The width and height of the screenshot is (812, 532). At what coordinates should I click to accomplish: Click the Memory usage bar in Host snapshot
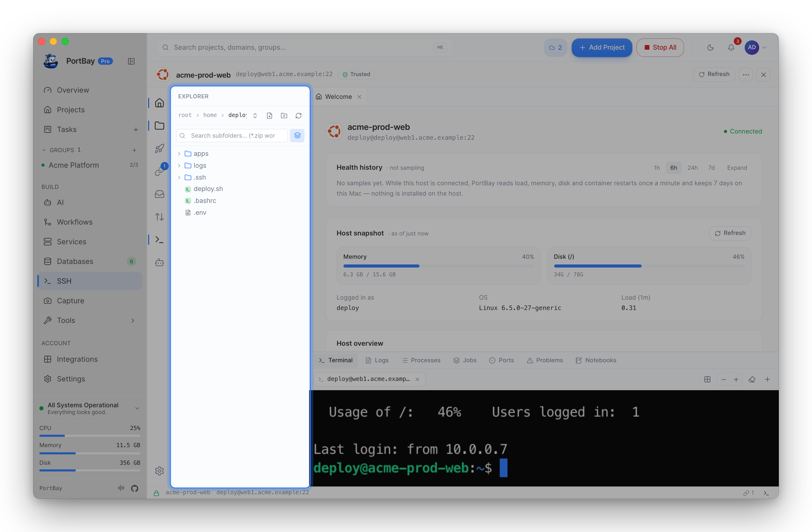click(x=438, y=266)
